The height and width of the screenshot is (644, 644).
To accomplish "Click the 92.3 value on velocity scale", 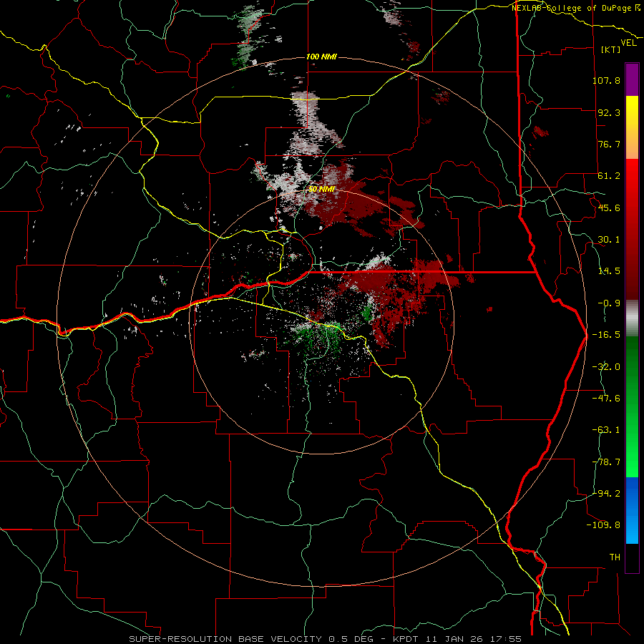I will coord(609,112).
